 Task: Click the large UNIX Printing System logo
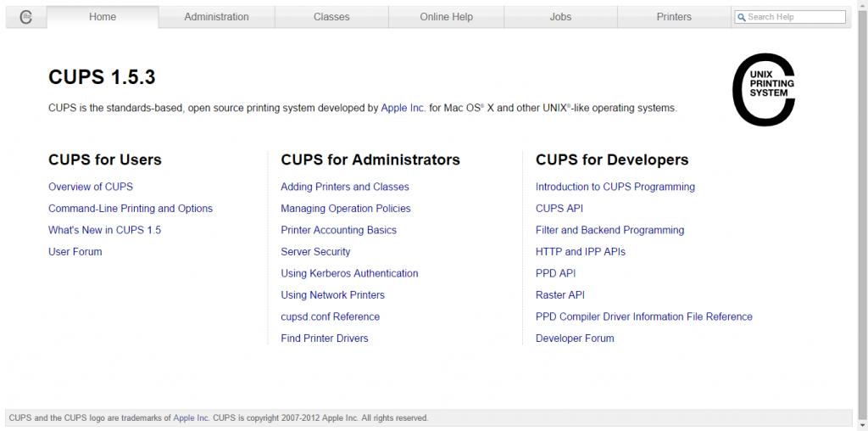(763, 90)
